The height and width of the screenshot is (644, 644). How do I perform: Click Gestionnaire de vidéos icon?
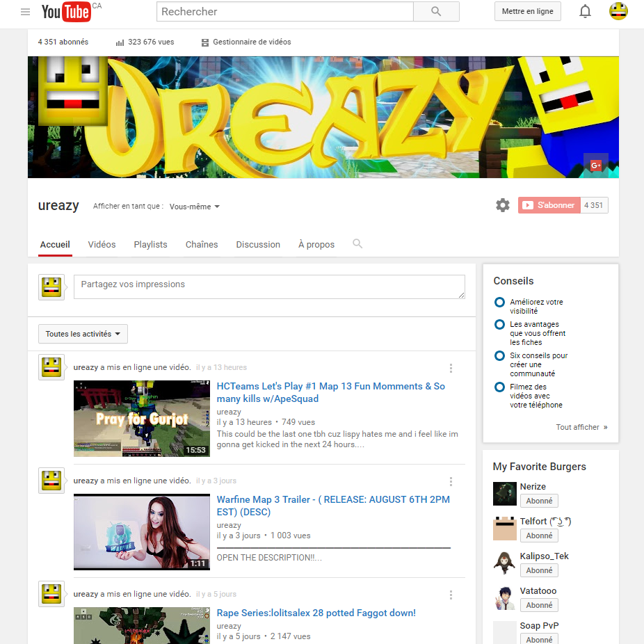point(205,42)
